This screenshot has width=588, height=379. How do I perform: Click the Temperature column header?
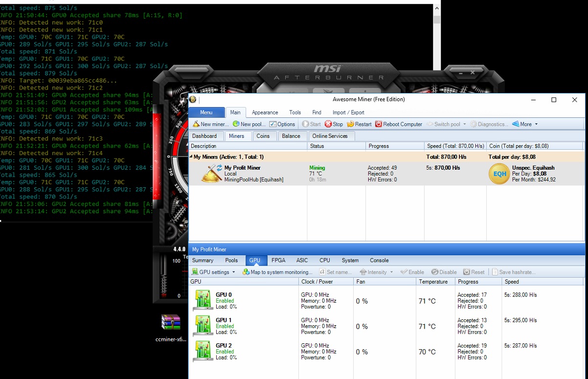pyautogui.click(x=436, y=282)
